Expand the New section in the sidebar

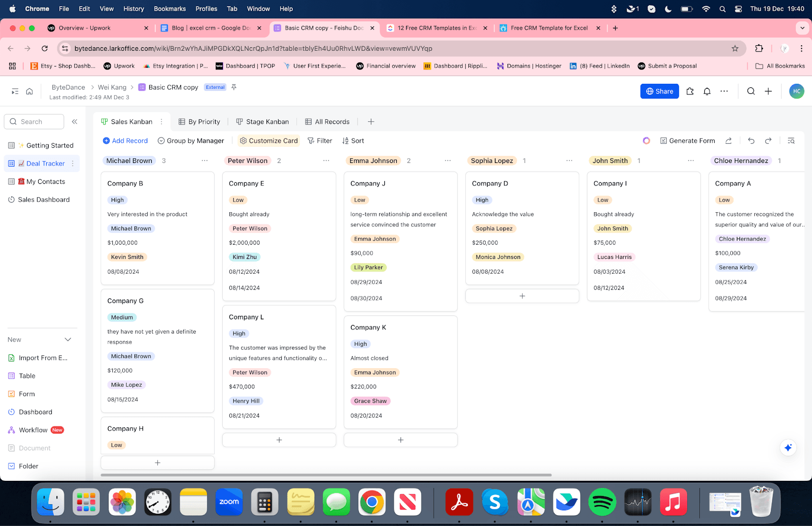pos(68,339)
